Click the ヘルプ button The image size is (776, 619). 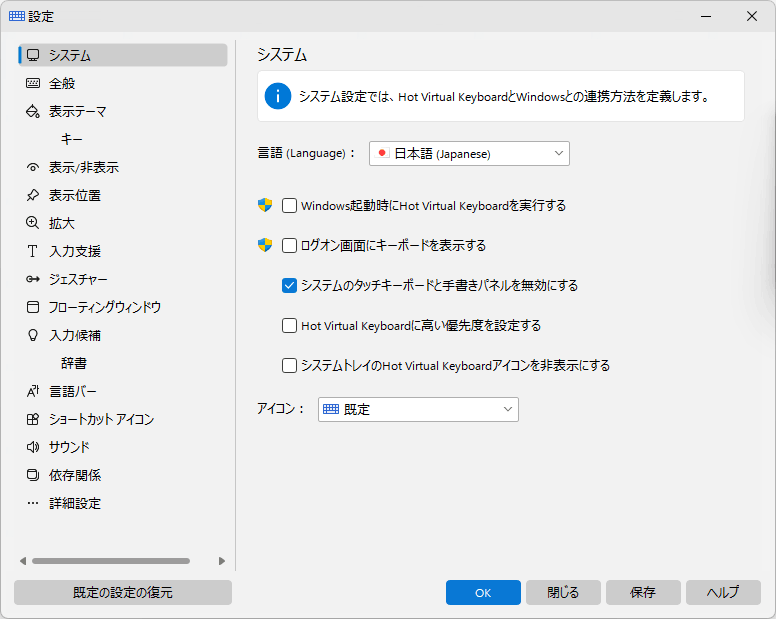click(x=723, y=592)
